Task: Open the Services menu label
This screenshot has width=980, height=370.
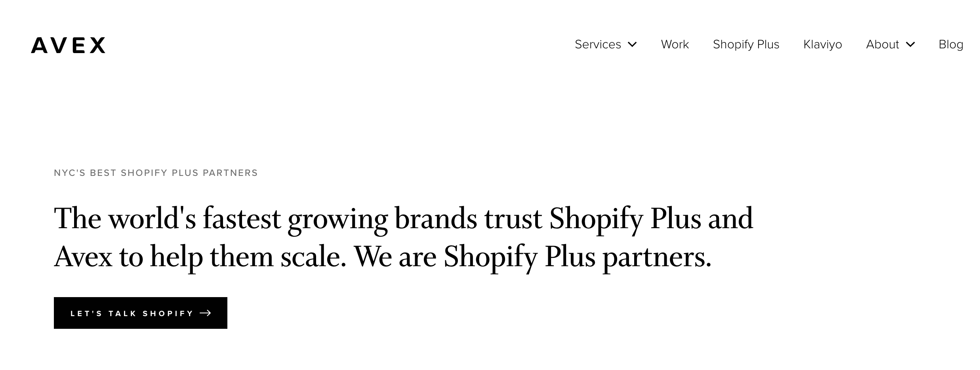Action: [x=598, y=44]
